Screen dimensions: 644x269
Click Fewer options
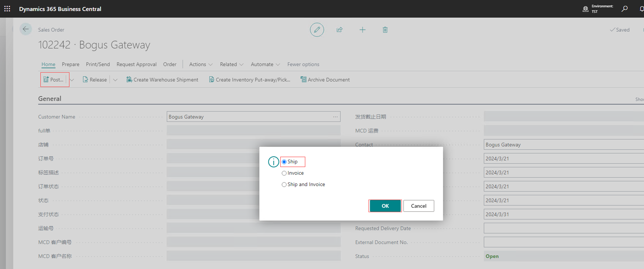pyautogui.click(x=303, y=64)
